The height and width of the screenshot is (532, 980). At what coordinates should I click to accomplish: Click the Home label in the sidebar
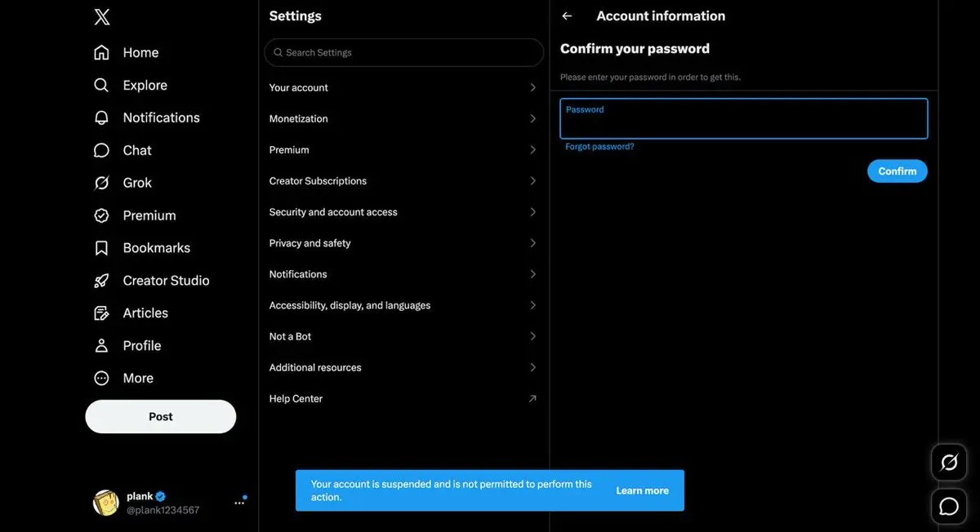tap(140, 52)
